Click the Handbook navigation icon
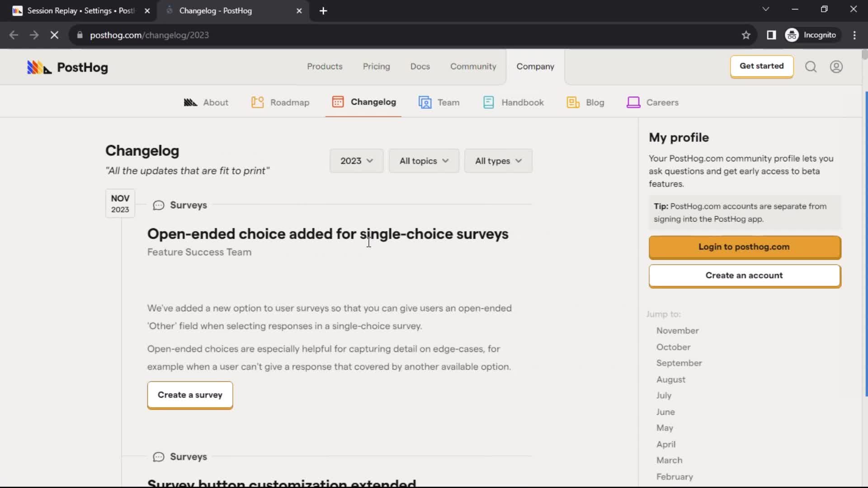This screenshot has width=868, height=488. click(488, 102)
